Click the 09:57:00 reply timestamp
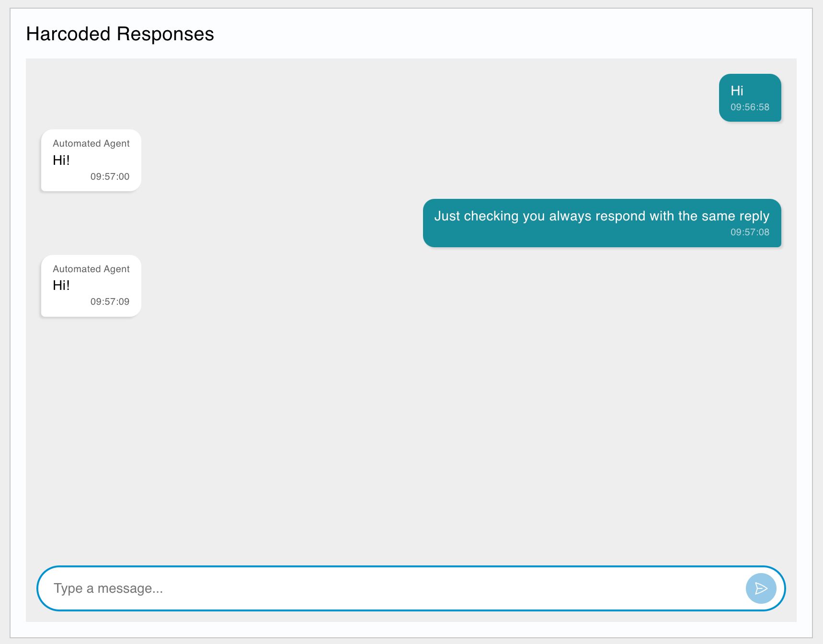The image size is (823, 644). [110, 176]
